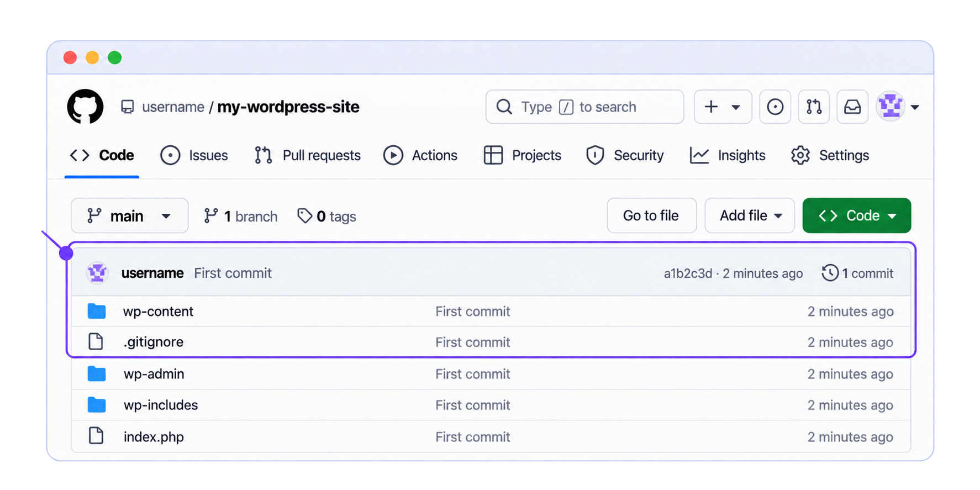This screenshot has height=490, width=980.
Task: Click the red close window button
Action: [70, 57]
